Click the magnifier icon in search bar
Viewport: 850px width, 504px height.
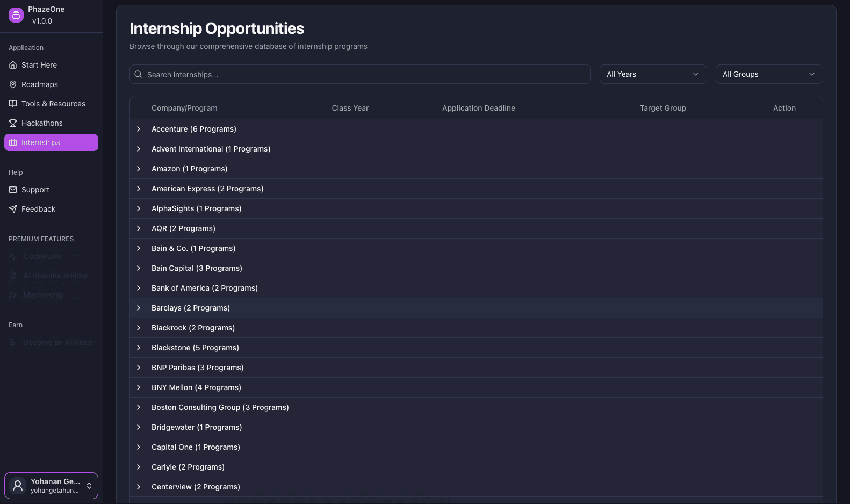point(138,75)
